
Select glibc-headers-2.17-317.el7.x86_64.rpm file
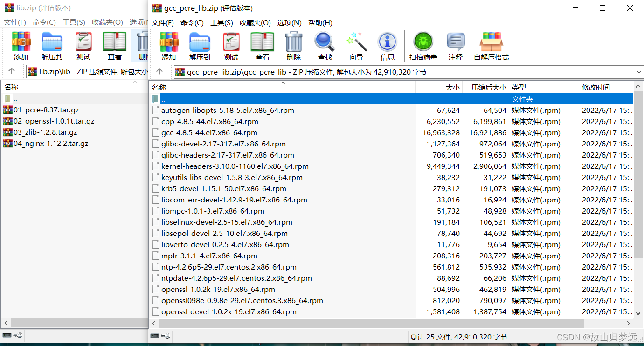[x=228, y=155]
